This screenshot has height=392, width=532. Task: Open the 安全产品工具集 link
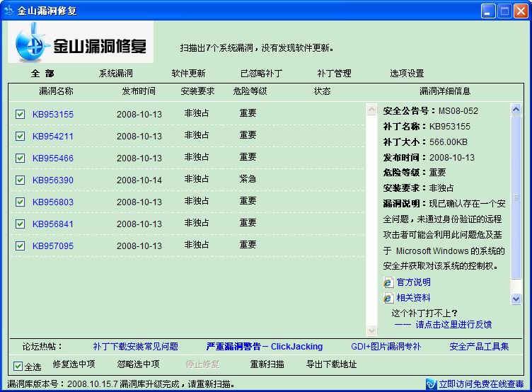[479, 347]
